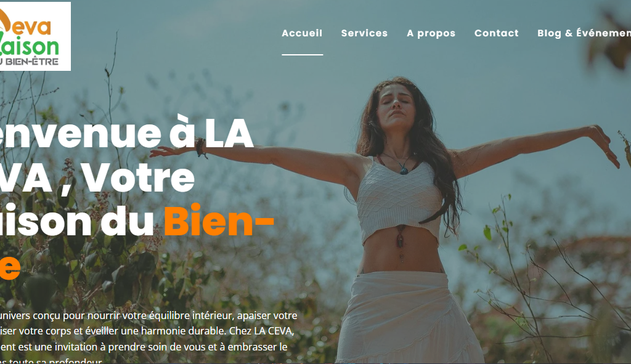Click the orange 'e' under the heading
631x364 pixels.
10,267
